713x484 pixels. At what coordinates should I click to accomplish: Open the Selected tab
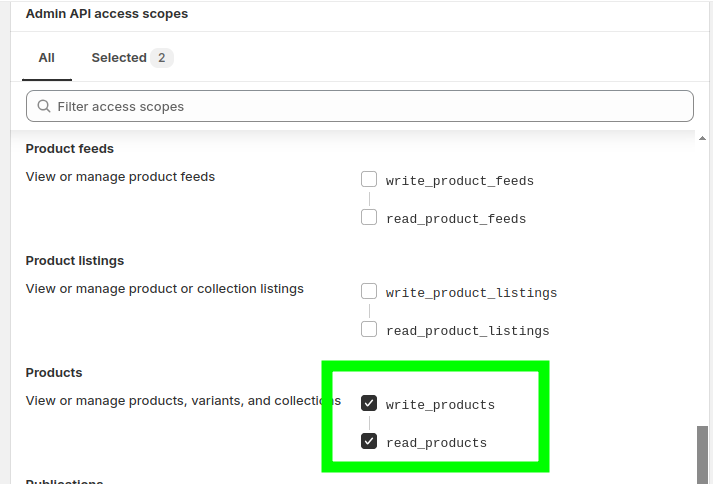119,58
